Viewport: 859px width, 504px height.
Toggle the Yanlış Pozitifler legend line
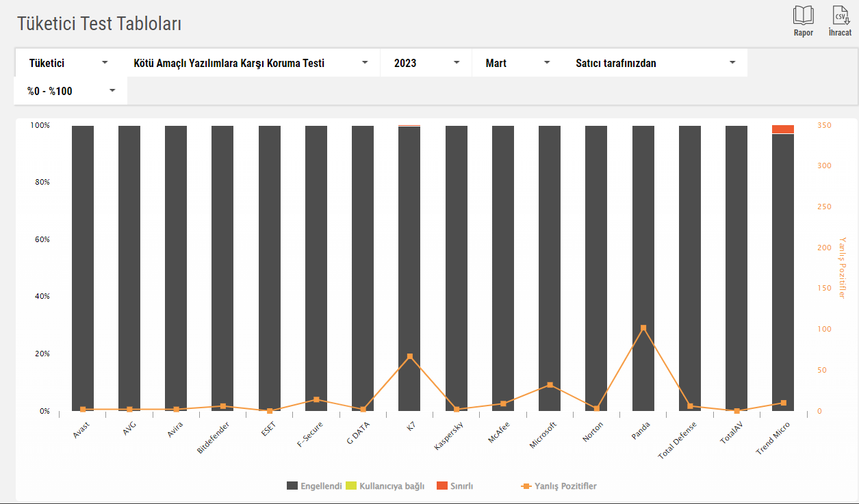pos(559,486)
